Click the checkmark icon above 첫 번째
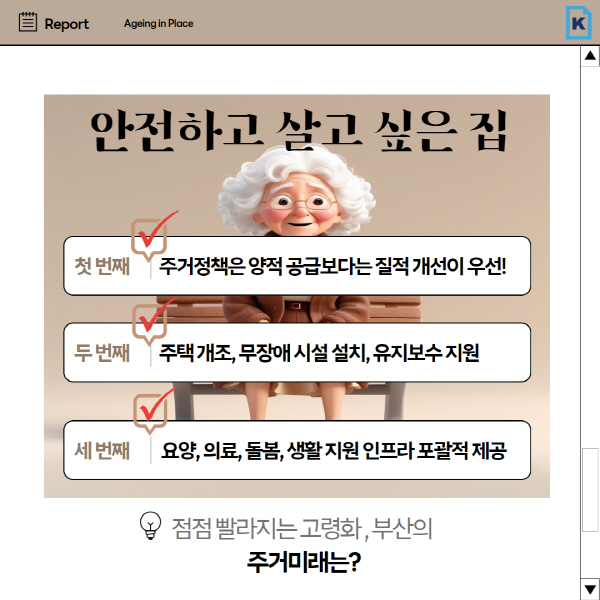 [x=154, y=235]
